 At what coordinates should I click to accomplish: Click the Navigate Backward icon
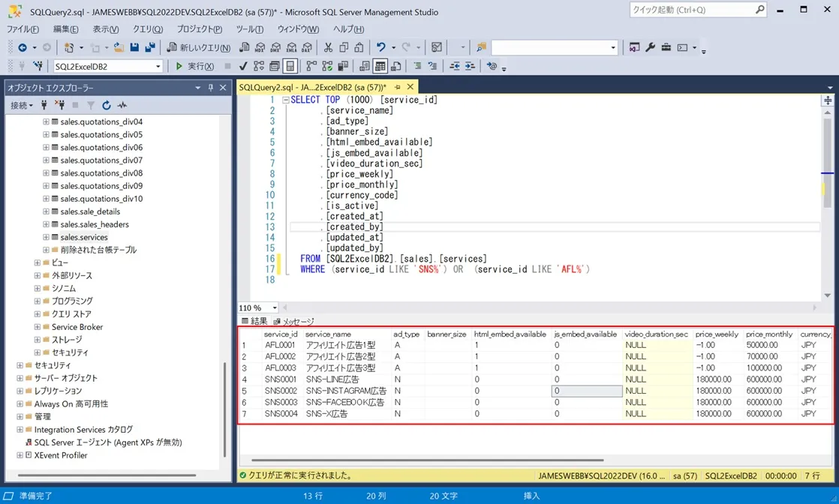(23, 47)
